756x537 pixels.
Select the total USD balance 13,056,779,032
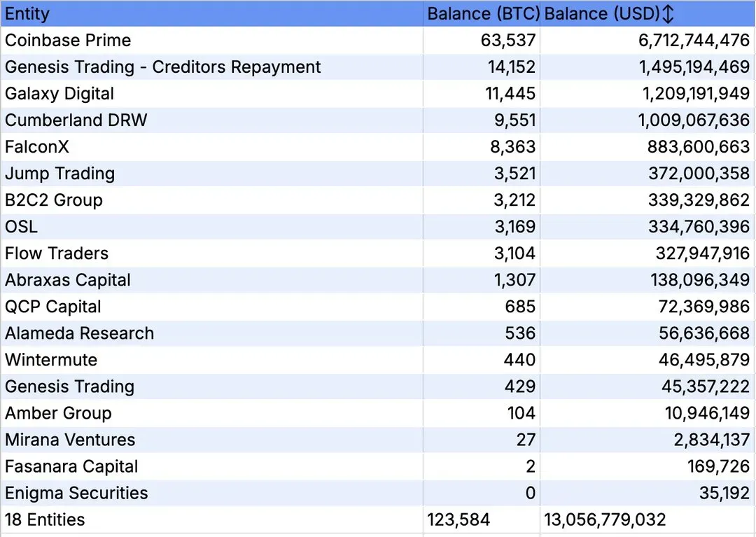(605, 519)
